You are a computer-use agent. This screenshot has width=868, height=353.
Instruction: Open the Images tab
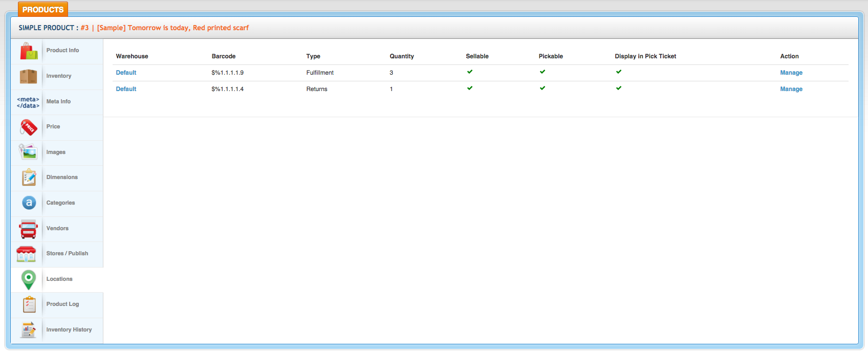point(56,152)
